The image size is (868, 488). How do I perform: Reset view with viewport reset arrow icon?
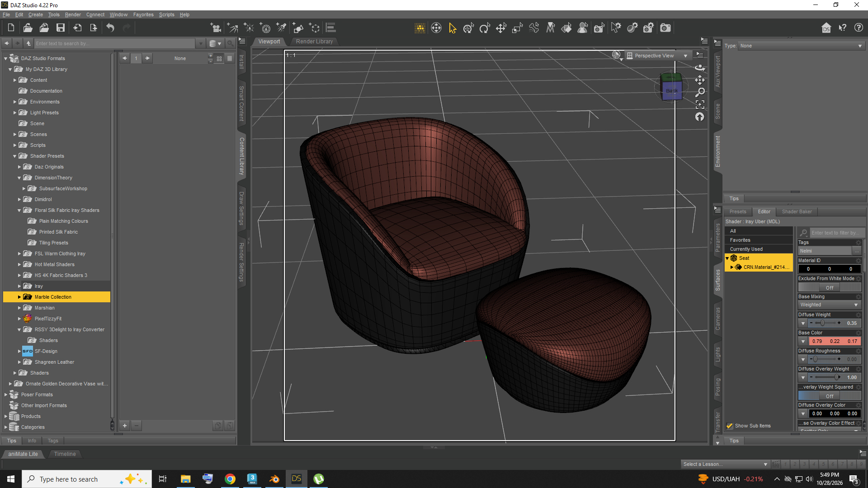coord(700,117)
